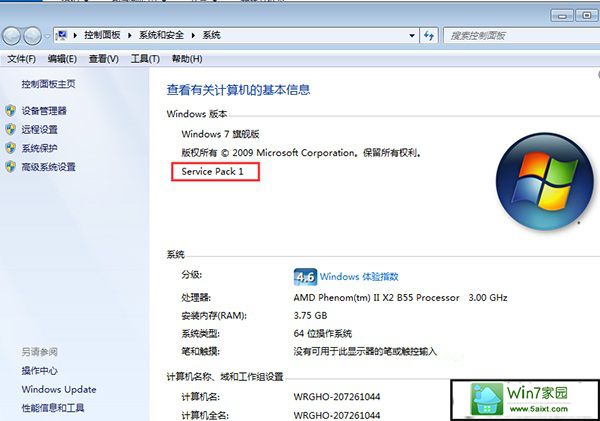Expand the arrow after 系统和安全 breadcrumb

coord(193,36)
